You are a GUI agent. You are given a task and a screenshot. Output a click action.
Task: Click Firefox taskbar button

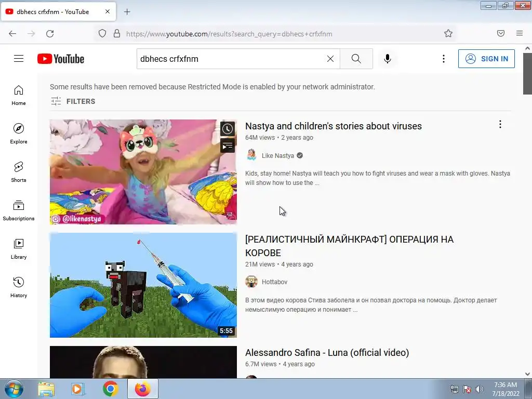(x=143, y=389)
